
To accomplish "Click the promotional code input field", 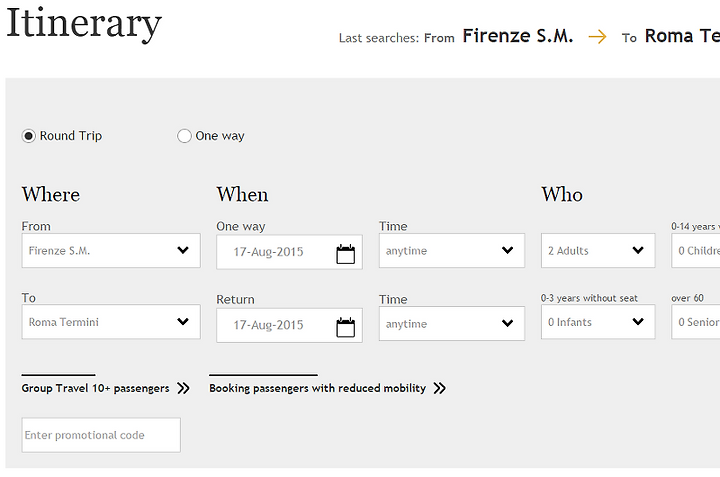I will (x=101, y=435).
